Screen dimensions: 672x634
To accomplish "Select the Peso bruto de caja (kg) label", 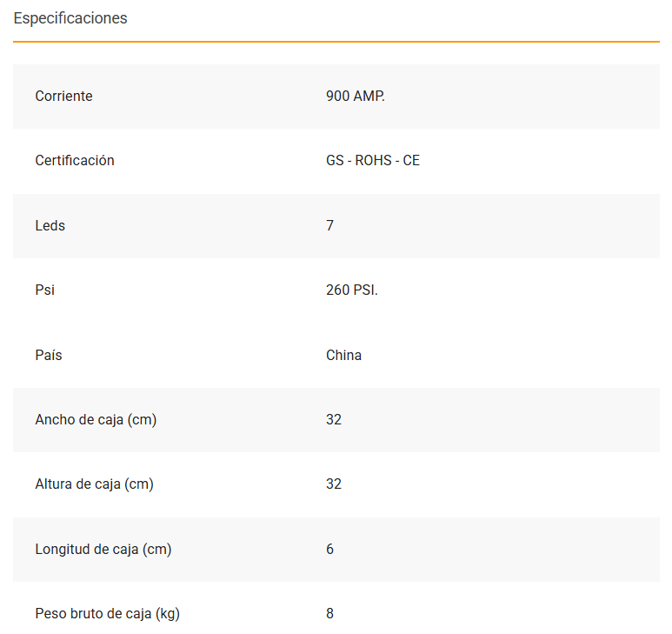I will [x=107, y=614].
